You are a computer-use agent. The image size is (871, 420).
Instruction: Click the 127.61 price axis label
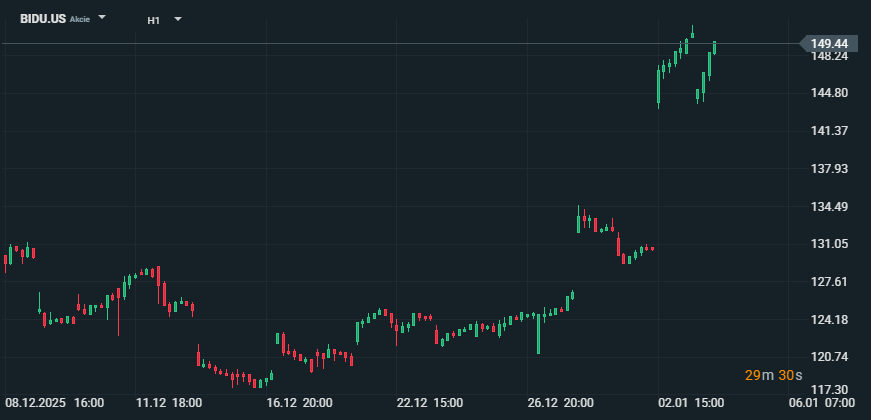tap(829, 282)
